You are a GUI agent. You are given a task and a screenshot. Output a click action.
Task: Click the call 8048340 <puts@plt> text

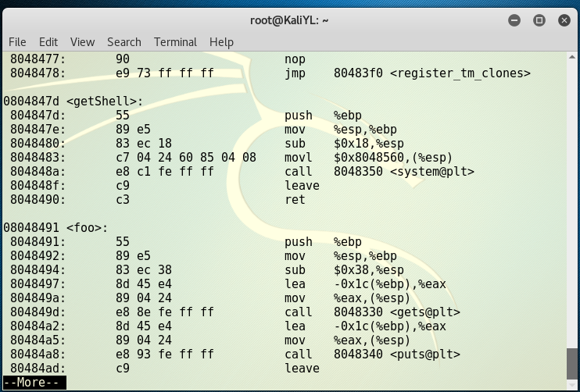click(373, 354)
